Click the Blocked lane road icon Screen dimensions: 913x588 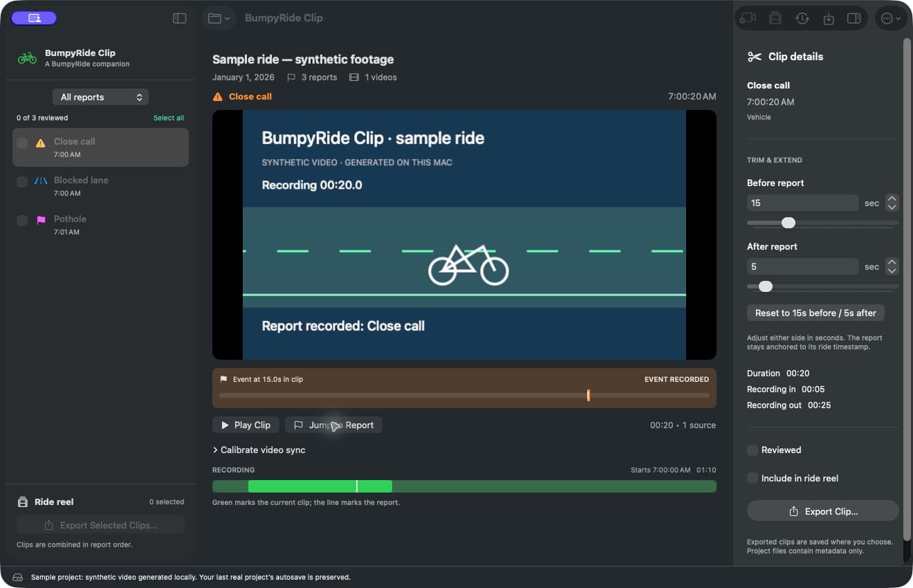(41, 181)
